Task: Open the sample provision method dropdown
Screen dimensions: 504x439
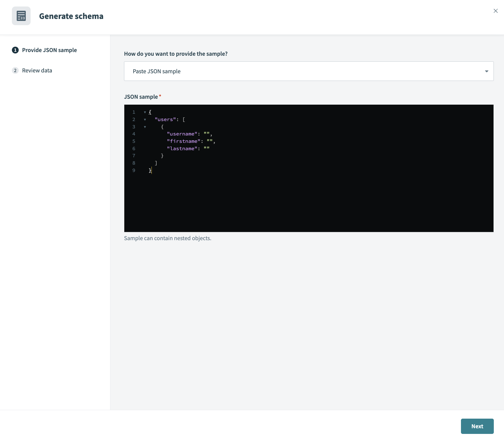Action: tap(309, 71)
